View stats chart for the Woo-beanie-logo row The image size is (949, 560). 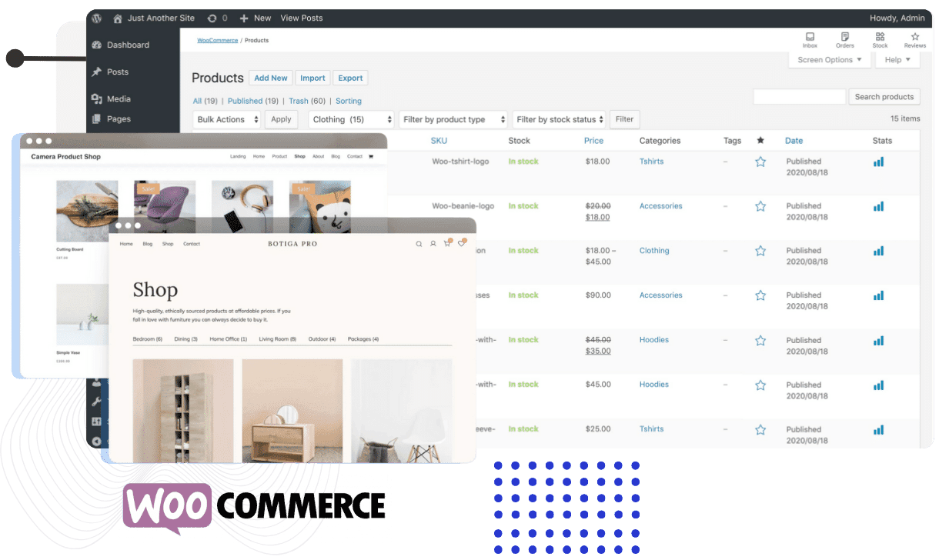pos(878,206)
